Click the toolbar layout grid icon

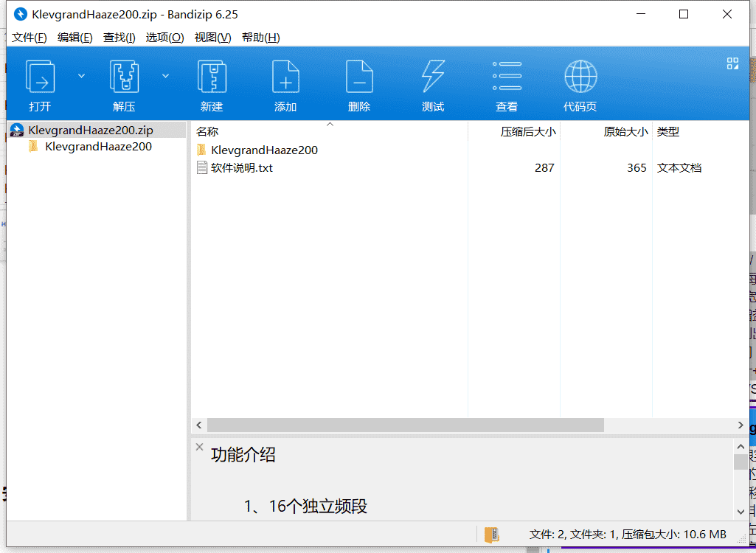tap(732, 63)
